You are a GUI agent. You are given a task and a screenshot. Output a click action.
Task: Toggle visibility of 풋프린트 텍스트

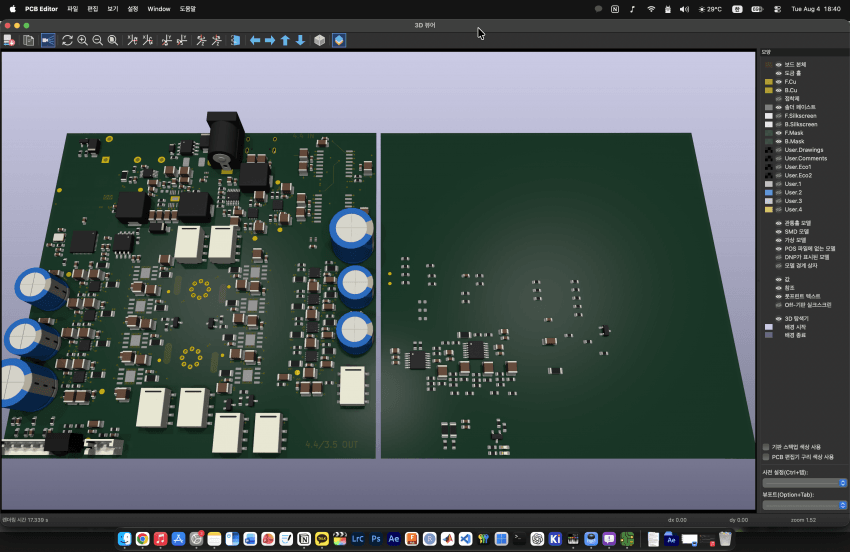pyautogui.click(x=778, y=297)
